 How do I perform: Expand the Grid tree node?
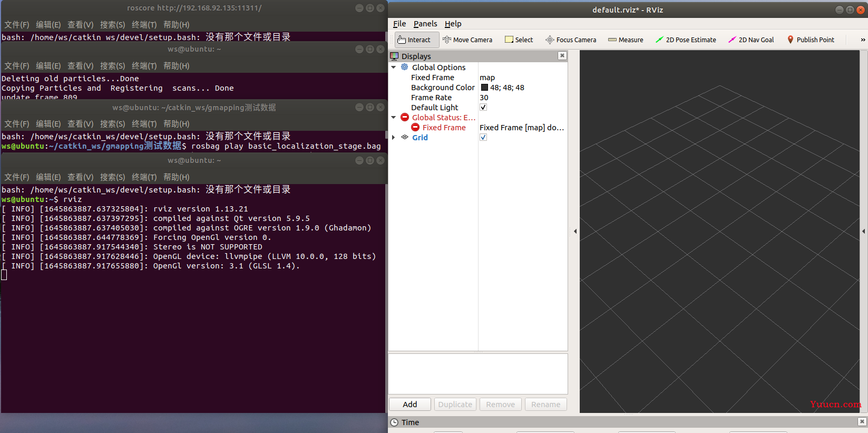tap(394, 137)
